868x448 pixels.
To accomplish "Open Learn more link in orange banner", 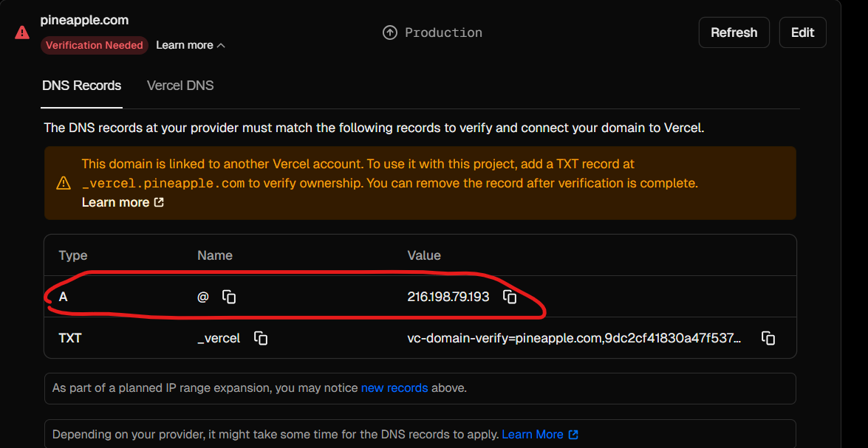I will pyautogui.click(x=116, y=202).
